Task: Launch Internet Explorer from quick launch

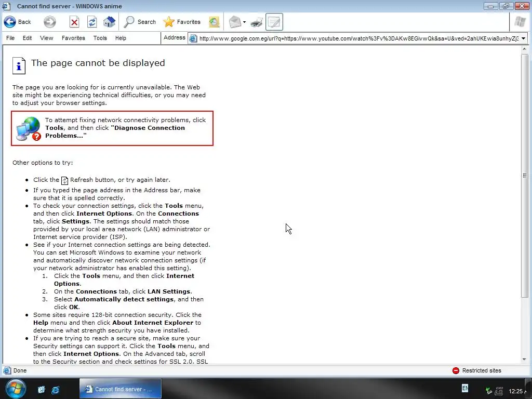Action: (55, 390)
